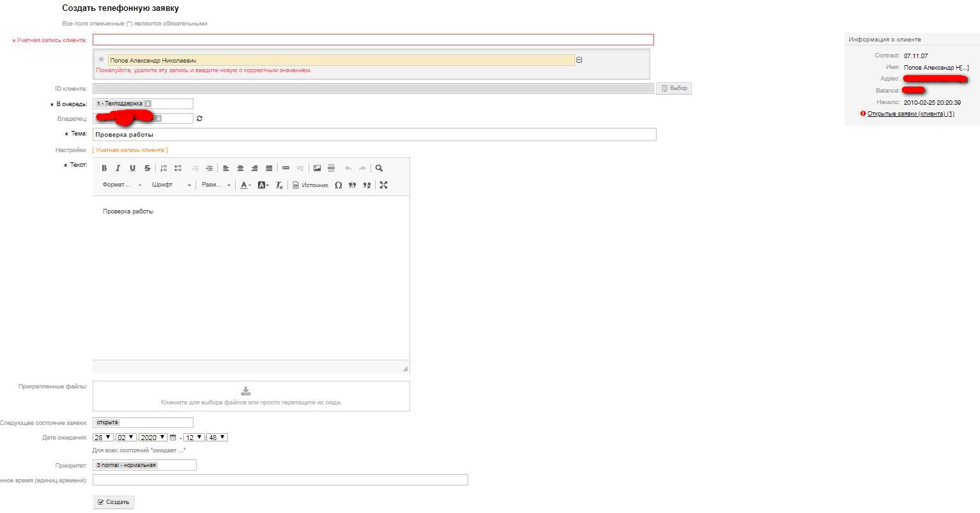Insert an image into the text
The height and width of the screenshot is (513, 980).
(317, 168)
